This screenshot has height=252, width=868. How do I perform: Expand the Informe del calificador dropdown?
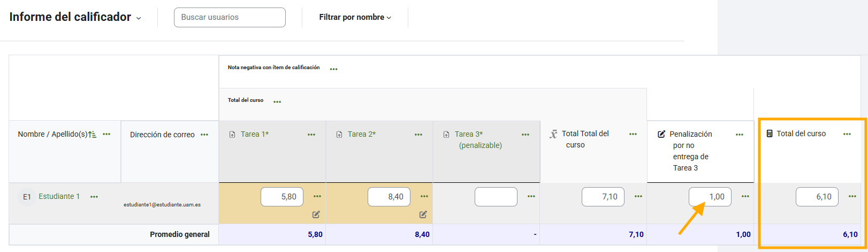(x=139, y=18)
